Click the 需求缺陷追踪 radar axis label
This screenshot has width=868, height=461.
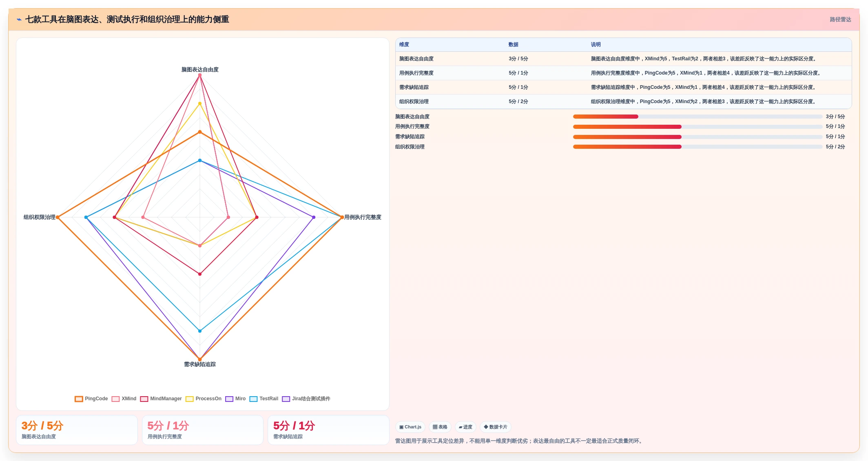point(200,364)
